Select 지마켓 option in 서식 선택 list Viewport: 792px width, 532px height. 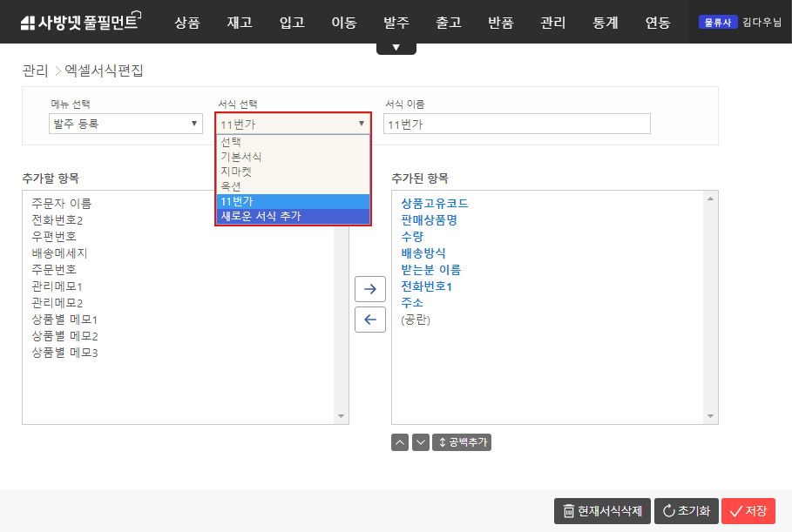(x=236, y=172)
